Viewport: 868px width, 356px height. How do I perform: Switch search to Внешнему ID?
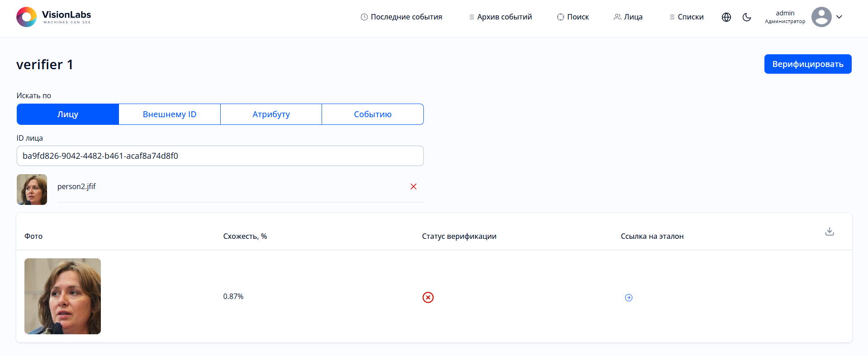[170, 114]
